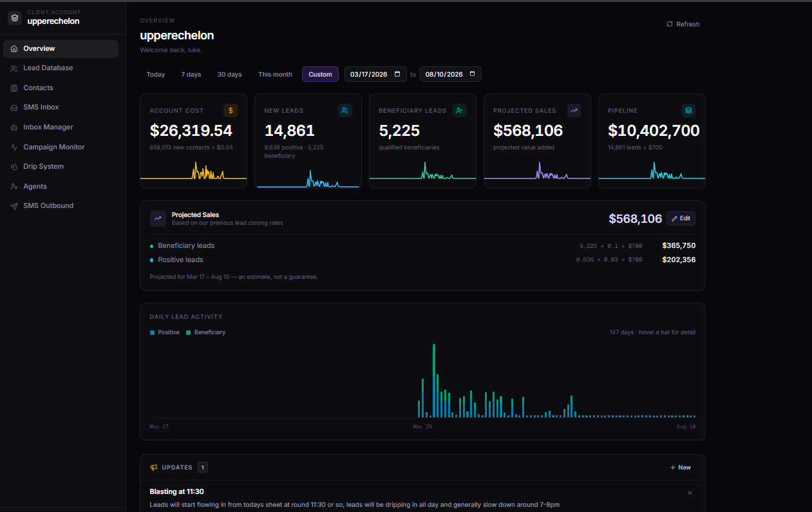Image resolution: width=812 pixels, height=512 pixels.
Task: Click the Overview home icon in sidebar
Action: tap(14, 49)
